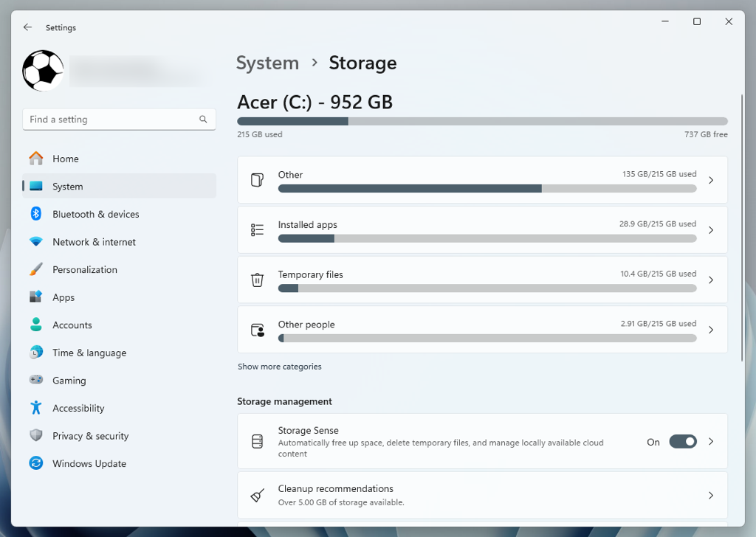The width and height of the screenshot is (756, 537).
Task: Go to Privacy & security
Action: [119, 435]
